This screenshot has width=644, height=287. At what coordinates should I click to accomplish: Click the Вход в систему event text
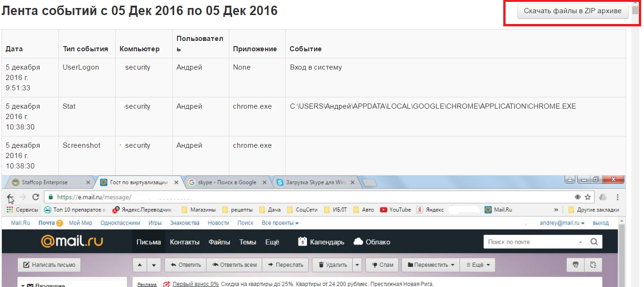point(316,67)
